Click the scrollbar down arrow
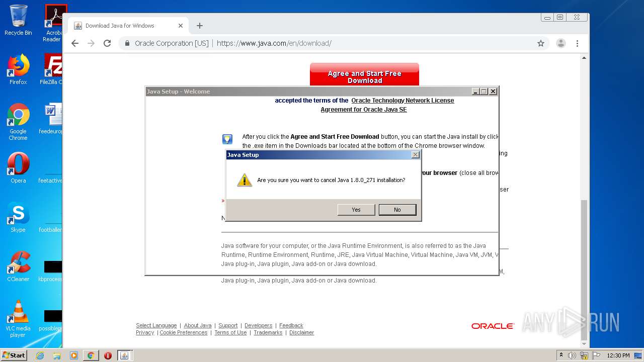Screen dimensions: 644x362 click(x=584, y=344)
